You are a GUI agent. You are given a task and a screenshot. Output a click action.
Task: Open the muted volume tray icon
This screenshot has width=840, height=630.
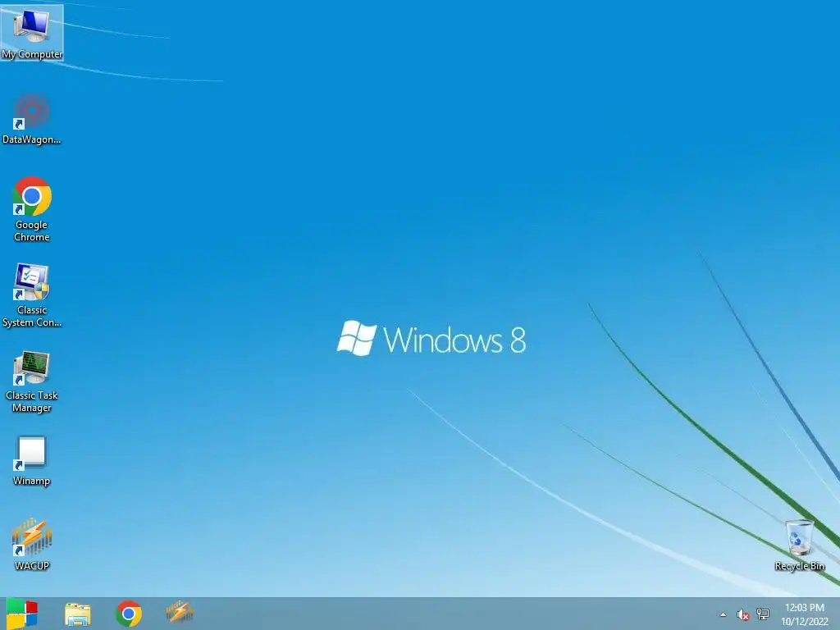pos(742,614)
